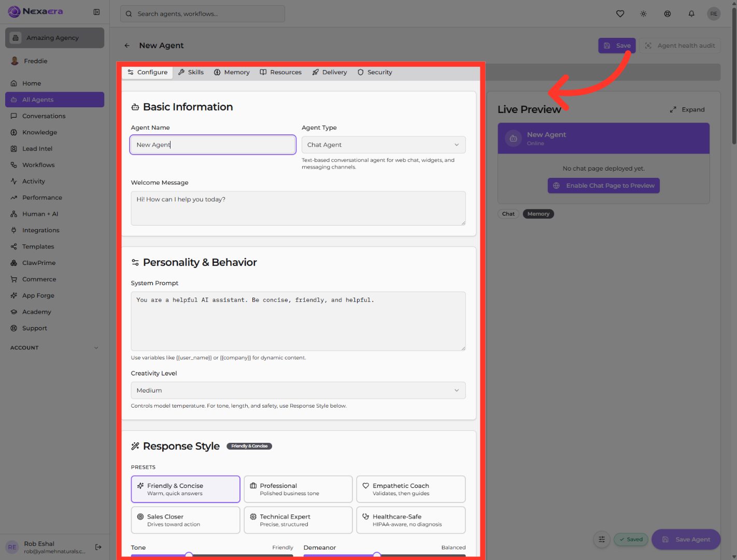Click the System Prompt text area

(x=298, y=321)
